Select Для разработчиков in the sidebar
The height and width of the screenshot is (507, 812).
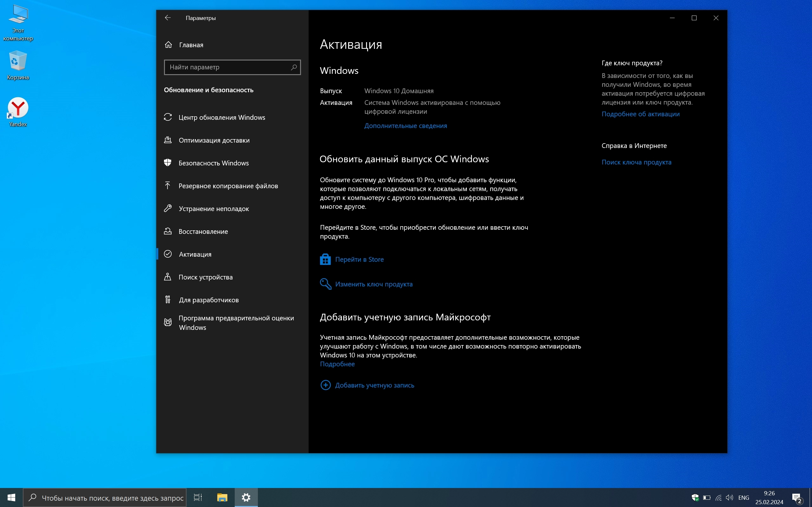pyautogui.click(x=208, y=300)
